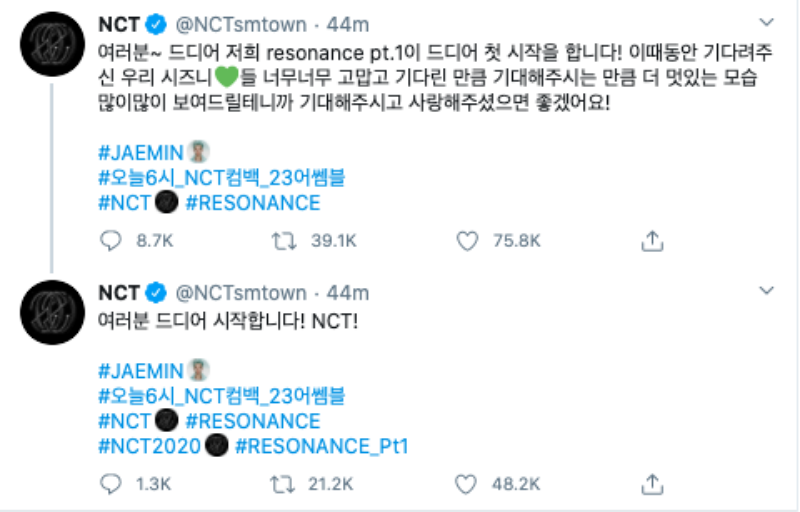Expand the second tweet's options chevron
The height and width of the screenshot is (512, 800).
pos(767,290)
